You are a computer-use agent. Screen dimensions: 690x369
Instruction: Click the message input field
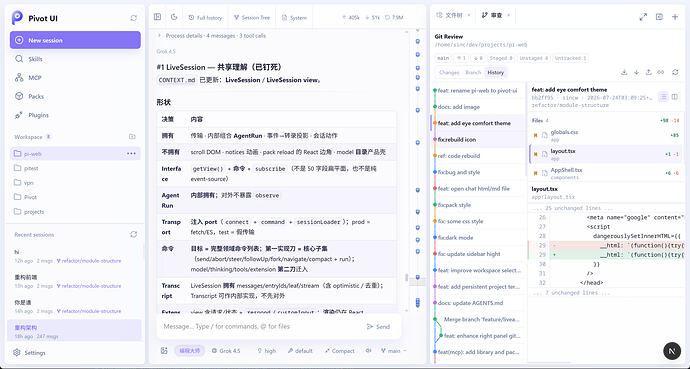260,326
